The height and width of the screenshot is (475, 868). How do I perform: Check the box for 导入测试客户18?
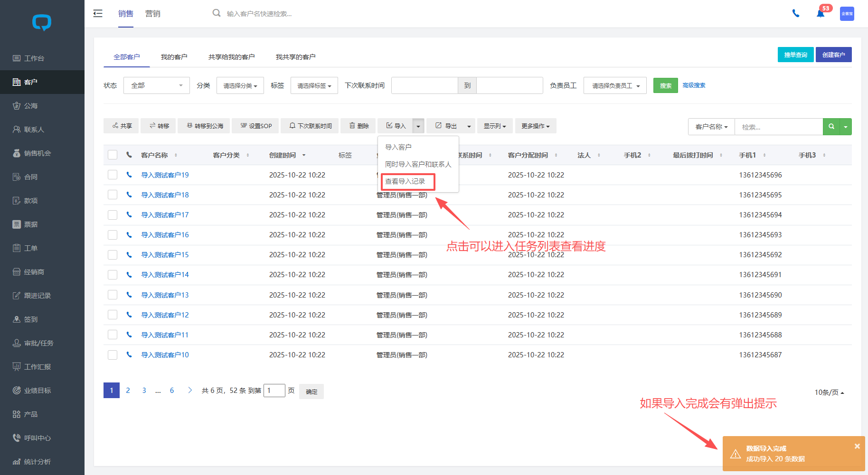(113, 195)
